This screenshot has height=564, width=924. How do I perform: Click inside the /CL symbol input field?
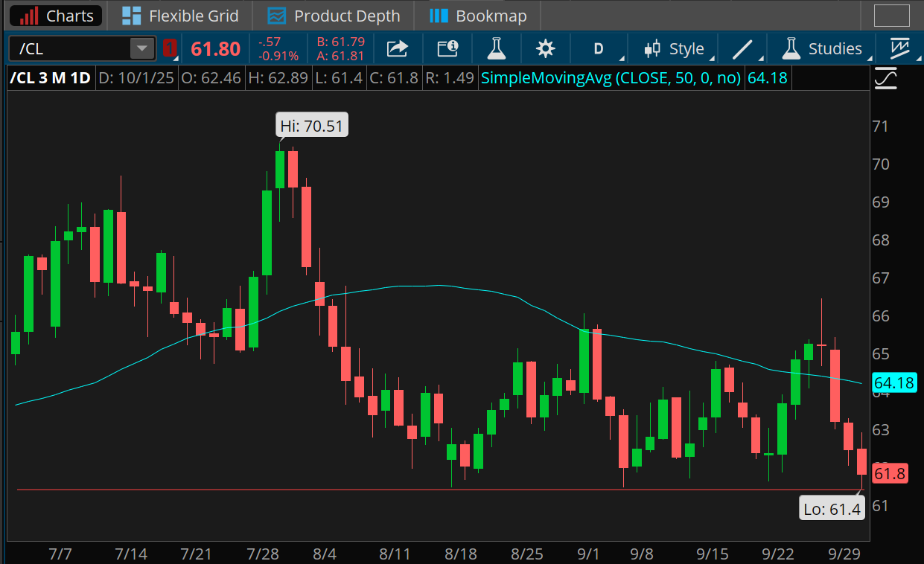71,49
